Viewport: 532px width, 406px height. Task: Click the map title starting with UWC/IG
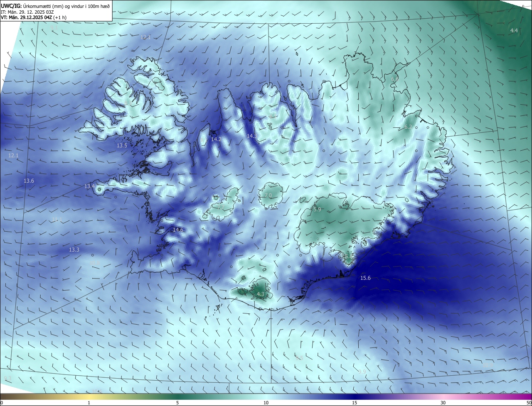(55, 6)
